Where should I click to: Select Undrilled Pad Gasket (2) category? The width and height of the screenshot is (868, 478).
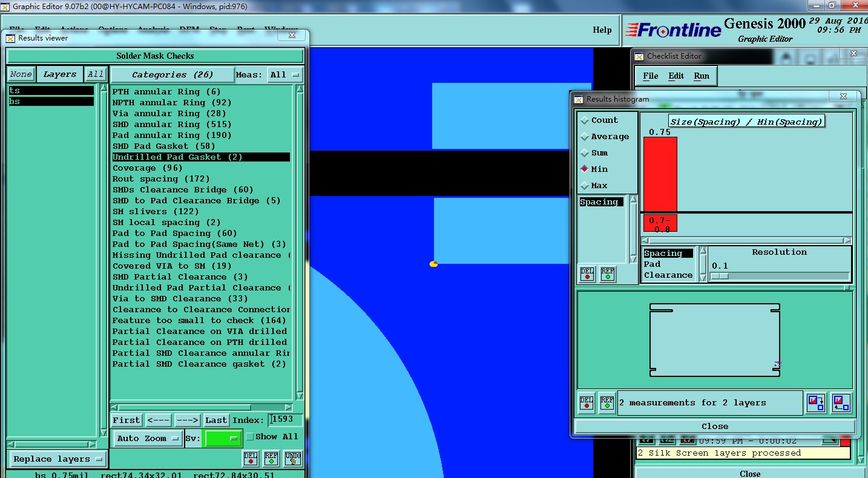(x=201, y=157)
